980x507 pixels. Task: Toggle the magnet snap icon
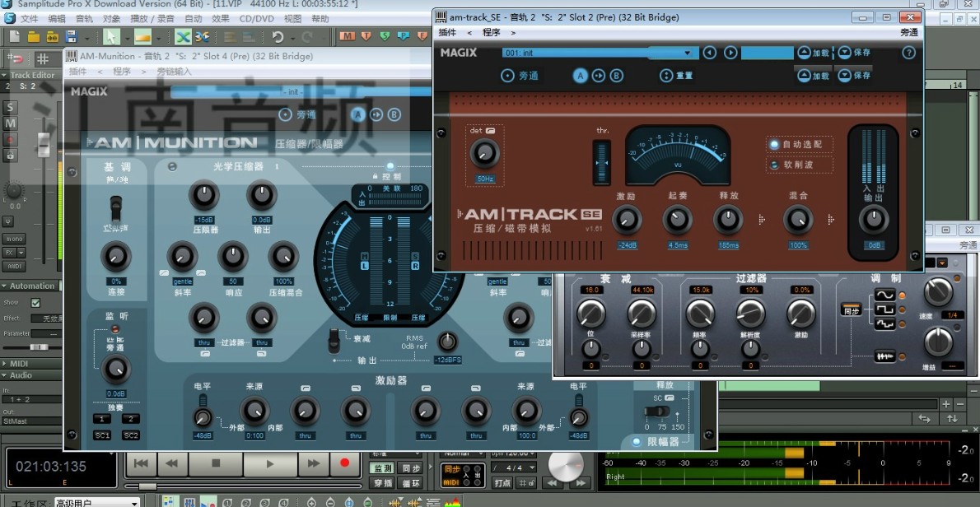click(x=16, y=59)
